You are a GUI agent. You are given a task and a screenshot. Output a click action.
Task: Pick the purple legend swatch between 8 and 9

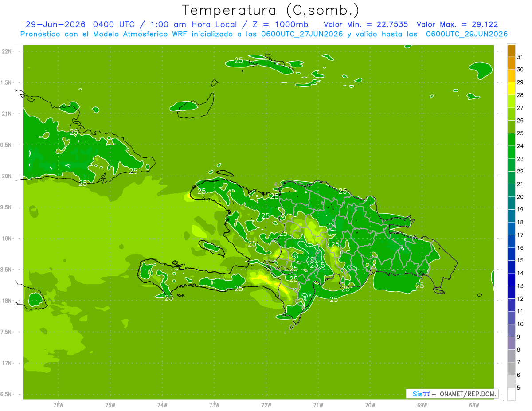tap(511, 343)
